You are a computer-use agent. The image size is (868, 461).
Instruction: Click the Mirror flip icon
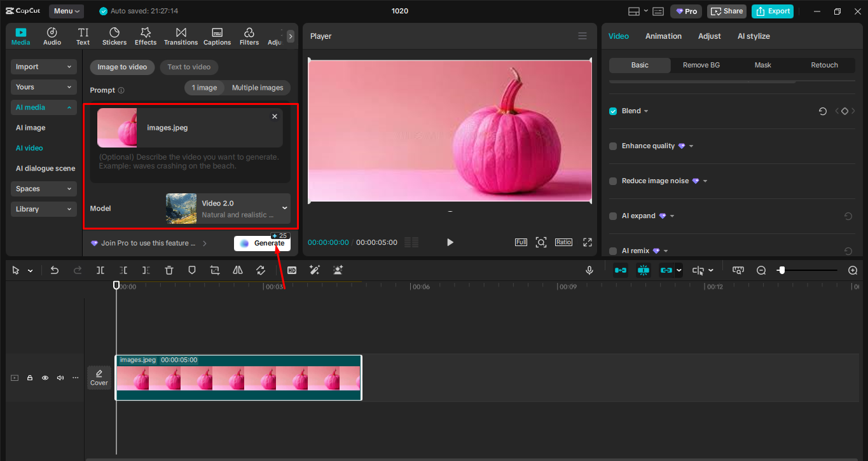pos(237,270)
